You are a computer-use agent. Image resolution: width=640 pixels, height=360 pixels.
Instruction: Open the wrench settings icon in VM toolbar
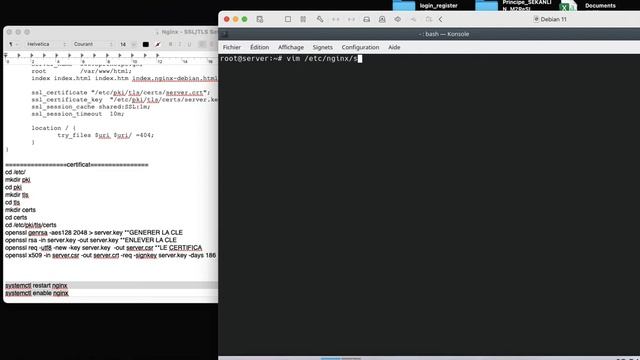[320, 19]
